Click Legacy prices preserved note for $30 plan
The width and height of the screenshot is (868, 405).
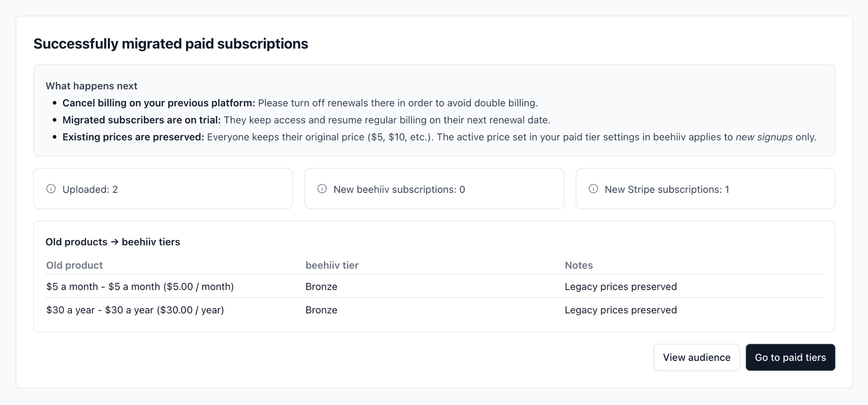point(620,310)
